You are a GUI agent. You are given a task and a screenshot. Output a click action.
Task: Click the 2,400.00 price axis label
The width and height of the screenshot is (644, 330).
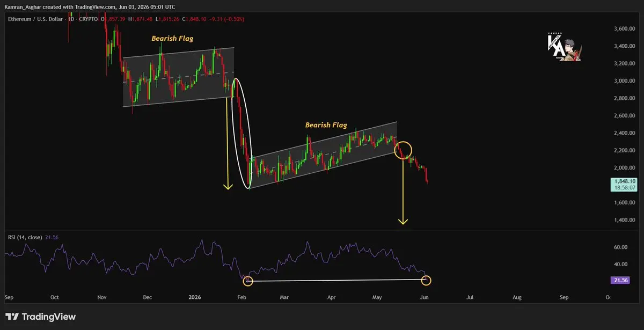click(x=625, y=133)
